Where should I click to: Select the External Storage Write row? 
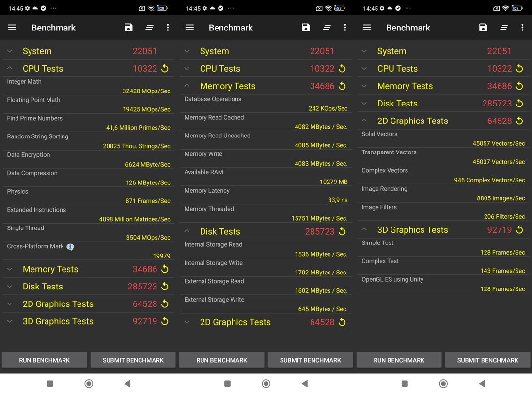coord(266,304)
